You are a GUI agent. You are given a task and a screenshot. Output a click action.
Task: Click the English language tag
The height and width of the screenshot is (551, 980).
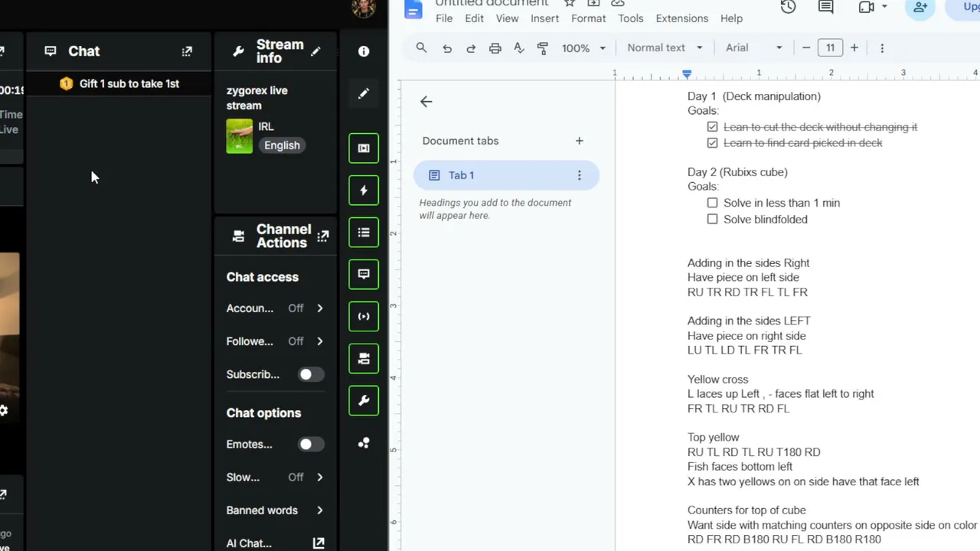point(282,145)
